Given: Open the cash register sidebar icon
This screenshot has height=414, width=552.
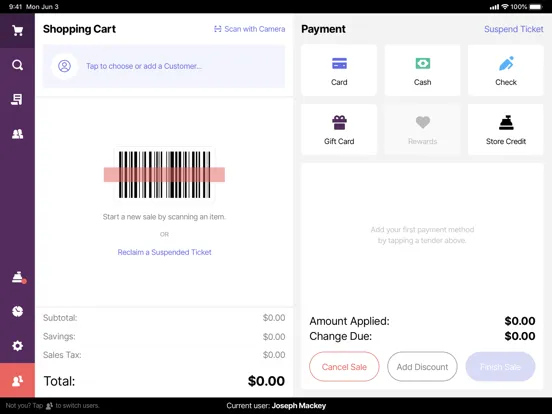Looking at the screenshot, I should 18,277.
